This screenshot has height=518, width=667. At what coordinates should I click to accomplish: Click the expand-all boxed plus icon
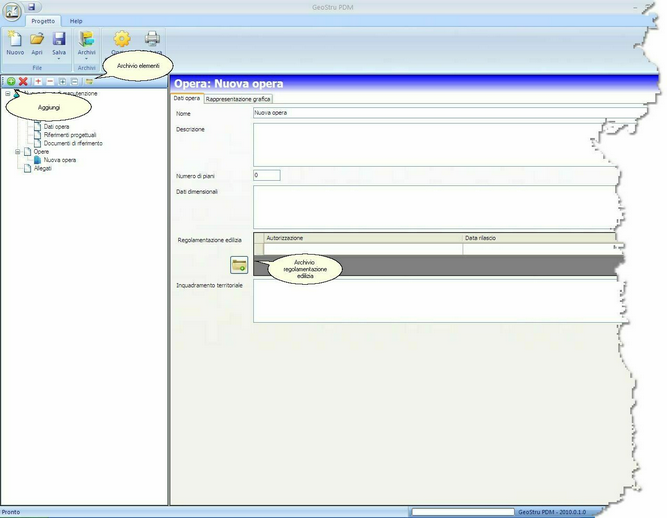[62, 81]
